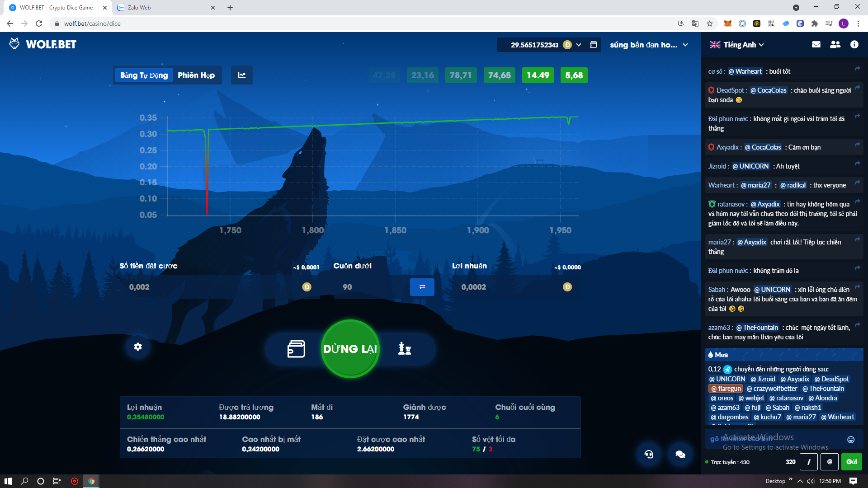Viewport: 868px width, 488px height.
Task: Expand the balance currency dropdown
Action: point(579,45)
